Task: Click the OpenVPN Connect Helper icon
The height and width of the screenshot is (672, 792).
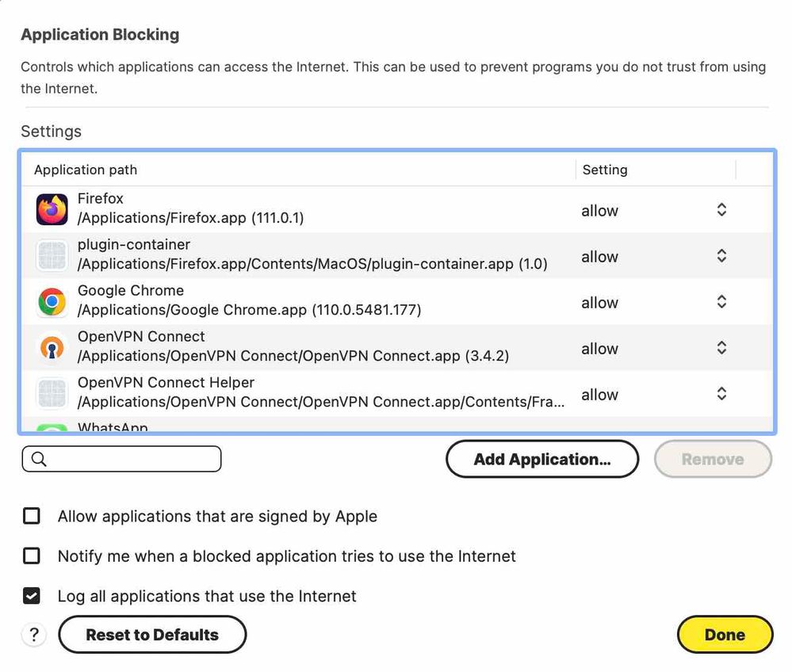Action: (x=52, y=394)
